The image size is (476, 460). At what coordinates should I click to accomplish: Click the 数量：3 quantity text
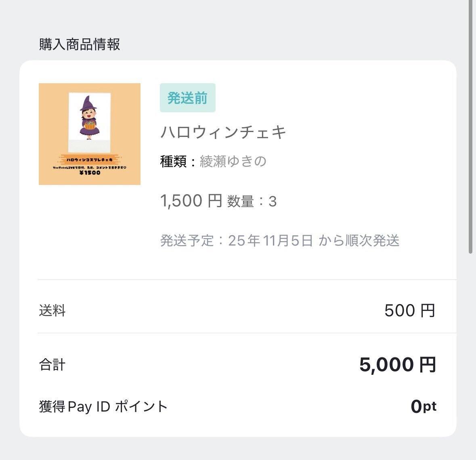point(252,201)
